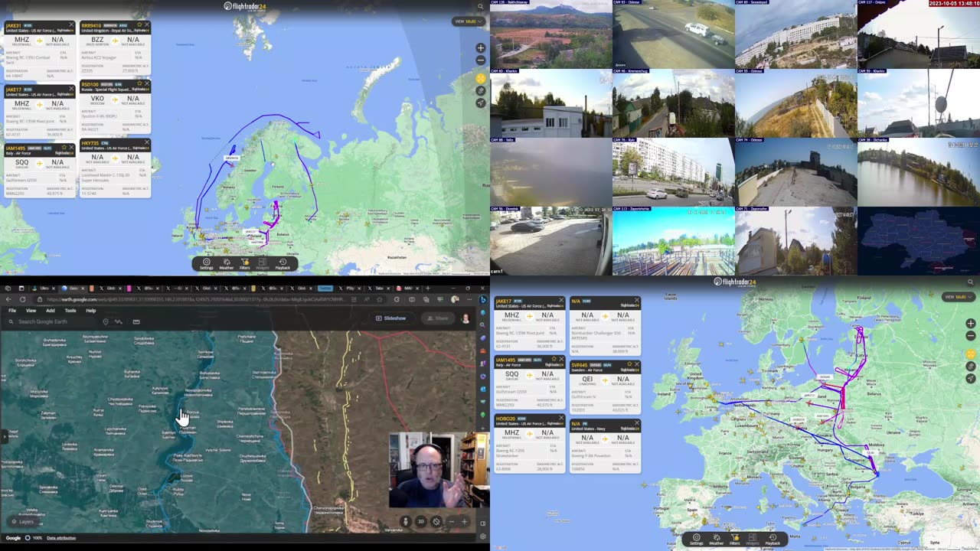The height and width of the screenshot is (551, 980).
Task: Click the measure ruler tool in Google Earth
Action: (136, 321)
